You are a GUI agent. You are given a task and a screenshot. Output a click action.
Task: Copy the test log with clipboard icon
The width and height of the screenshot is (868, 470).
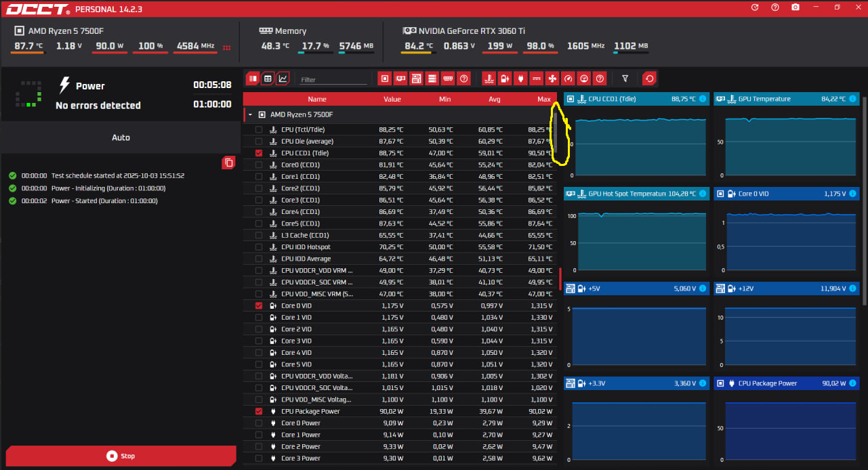tap(228, 163)
